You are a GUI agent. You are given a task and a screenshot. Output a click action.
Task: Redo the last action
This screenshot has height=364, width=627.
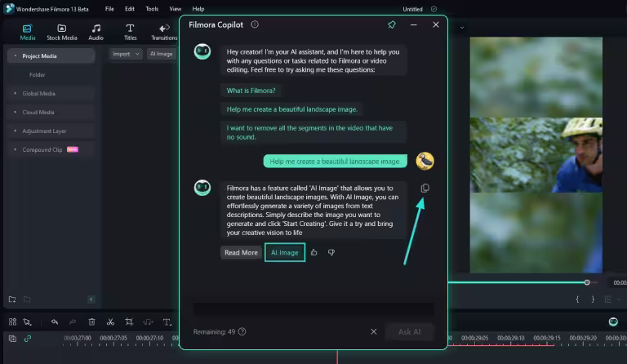[73, 322]
